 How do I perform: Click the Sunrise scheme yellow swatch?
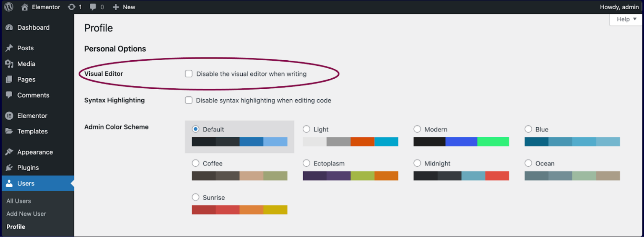pyautogui.click(x=275, y=210)
